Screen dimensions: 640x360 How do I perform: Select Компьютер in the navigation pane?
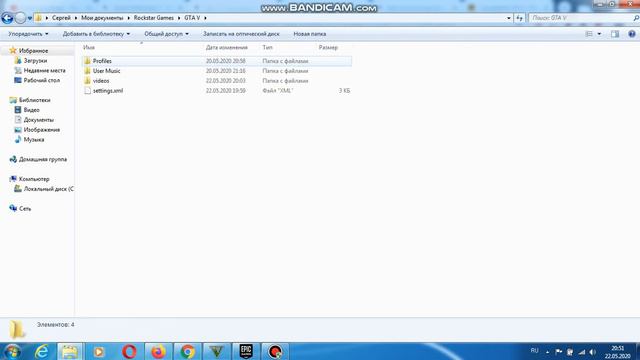[34, 179]
